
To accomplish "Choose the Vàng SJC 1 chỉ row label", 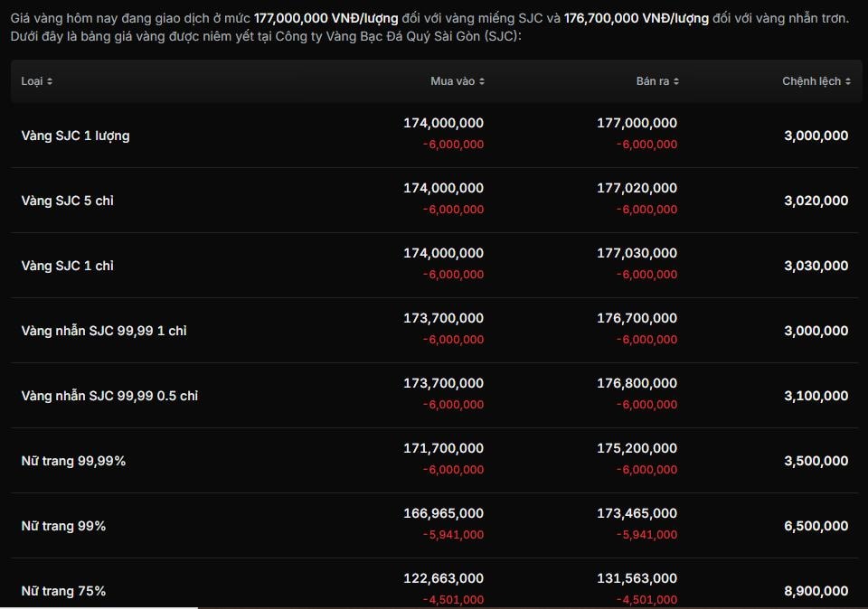I will (x=67, y=266).
